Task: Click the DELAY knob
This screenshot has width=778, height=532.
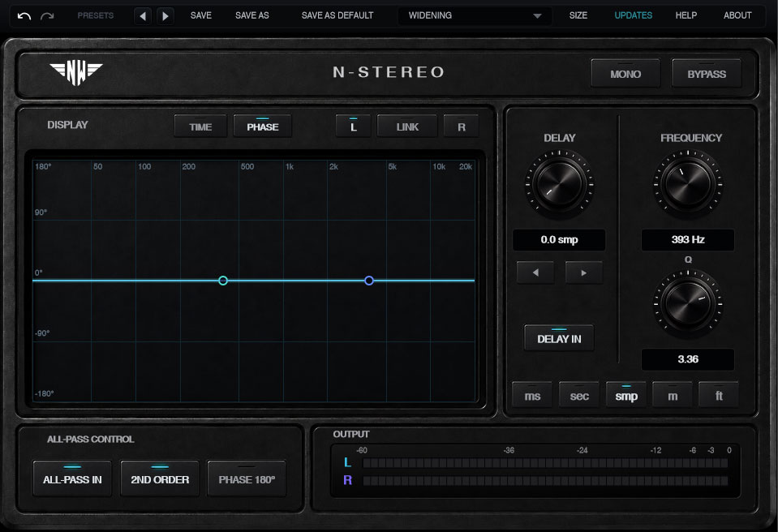Action: [559, 184]
